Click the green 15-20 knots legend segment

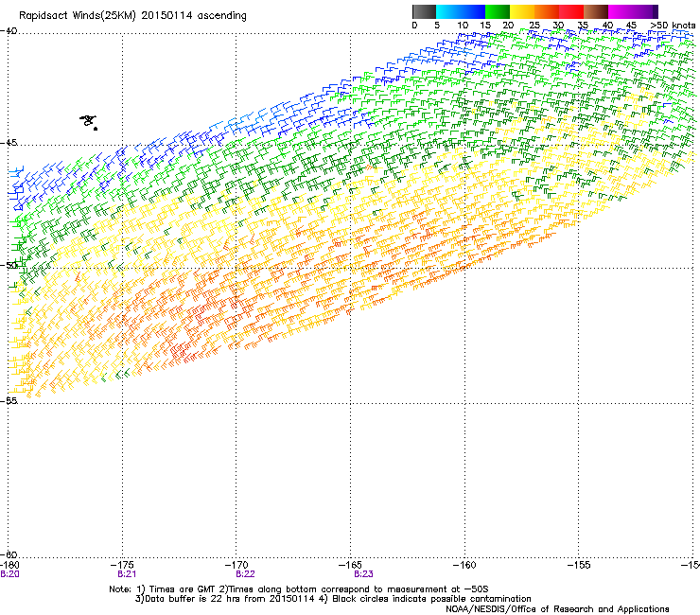[x=498, y=11]
